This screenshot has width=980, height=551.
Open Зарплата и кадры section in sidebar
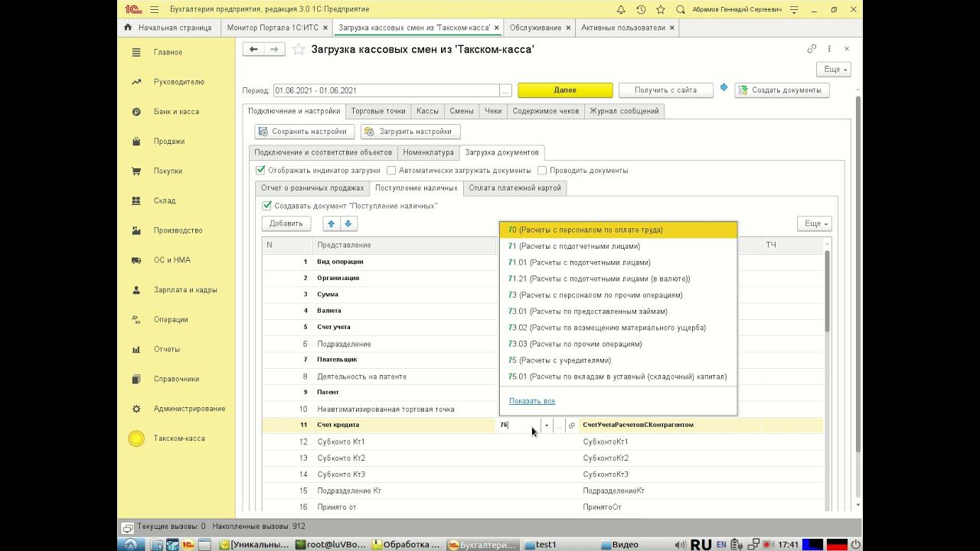(185, 290)
